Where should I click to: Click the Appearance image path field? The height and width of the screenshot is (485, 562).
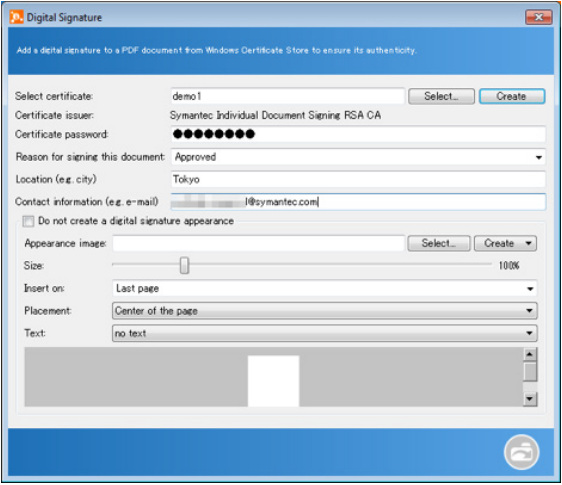tap(258, 243)
